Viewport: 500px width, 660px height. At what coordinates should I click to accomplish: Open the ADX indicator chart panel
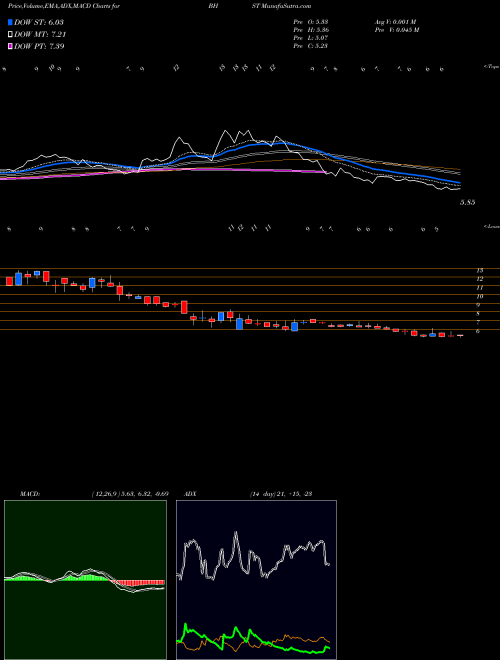(x=256, y=580)
